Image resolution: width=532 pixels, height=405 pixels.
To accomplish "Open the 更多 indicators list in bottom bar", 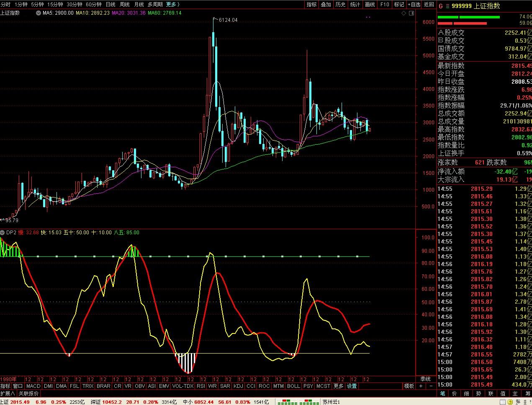I will [x=338, y=386].
